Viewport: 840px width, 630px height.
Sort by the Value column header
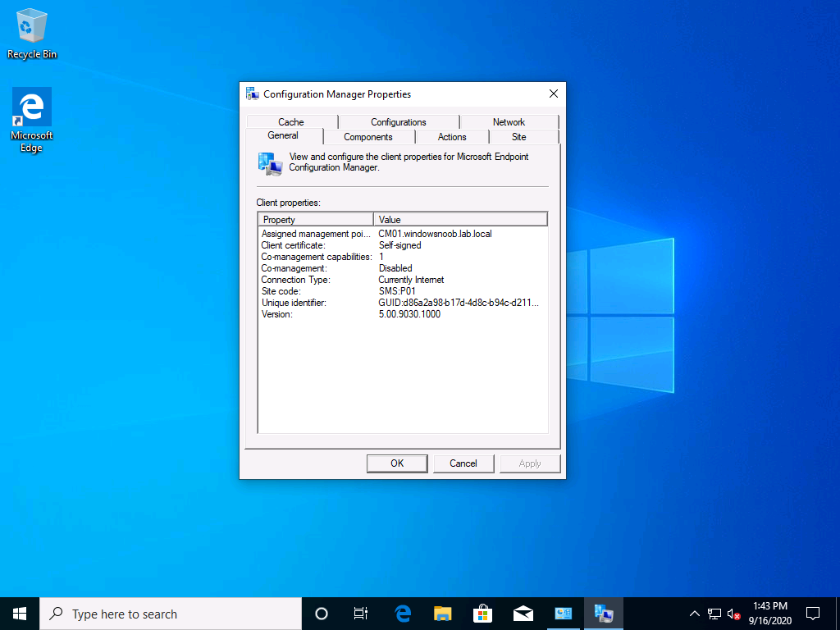pos(461,220)
